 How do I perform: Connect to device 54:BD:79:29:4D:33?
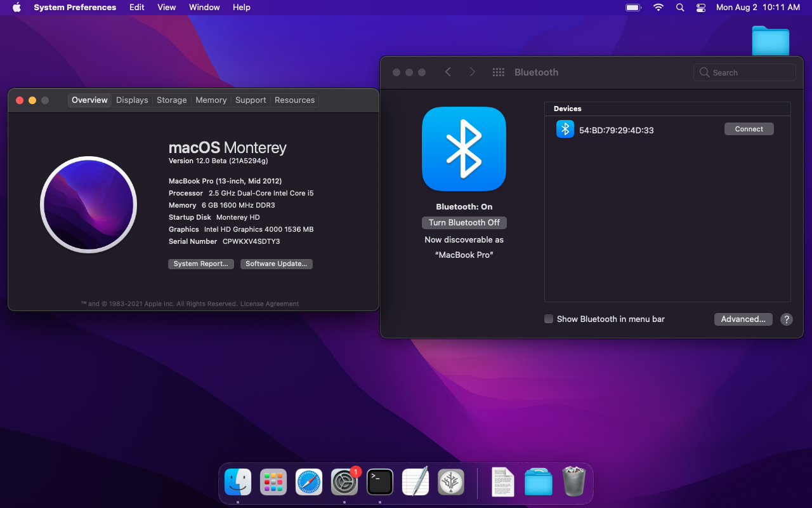749,129
